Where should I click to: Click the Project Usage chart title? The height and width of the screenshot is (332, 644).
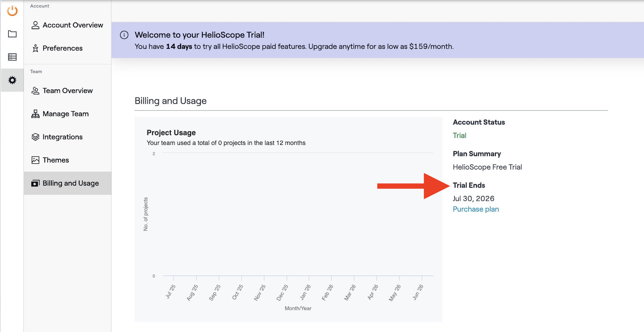pos(171,132)
